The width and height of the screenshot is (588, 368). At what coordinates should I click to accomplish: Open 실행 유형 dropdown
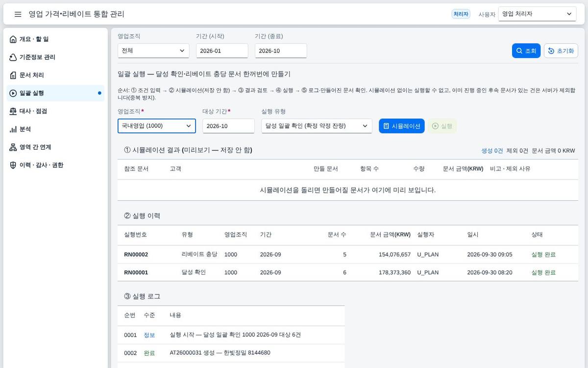coord(317,126)
